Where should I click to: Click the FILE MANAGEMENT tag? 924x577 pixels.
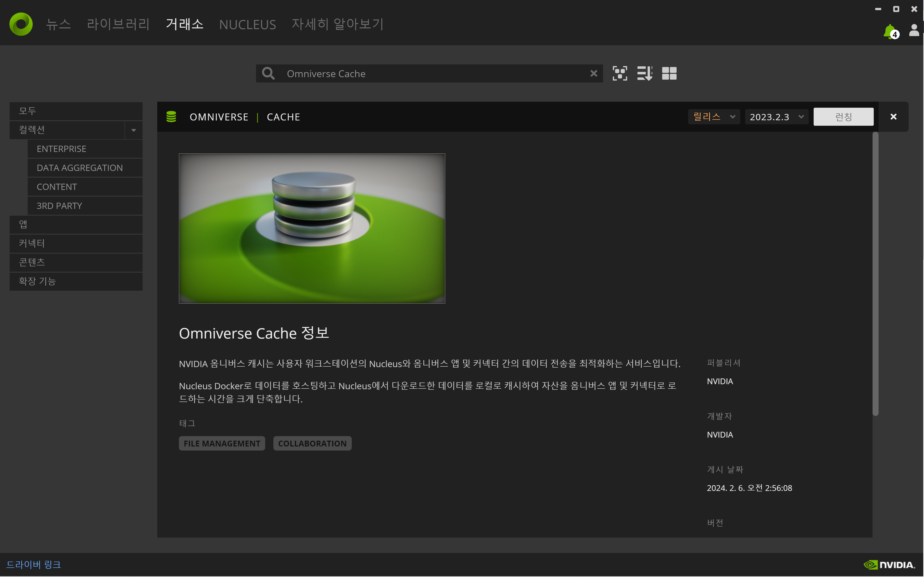(x=222, y=443)
